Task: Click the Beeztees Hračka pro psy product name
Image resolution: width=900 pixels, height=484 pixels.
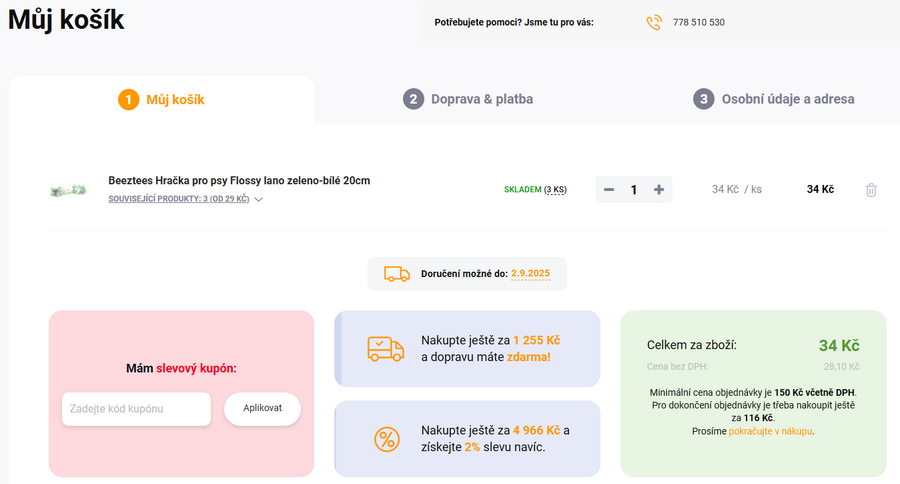Action: tap(239, 181)
